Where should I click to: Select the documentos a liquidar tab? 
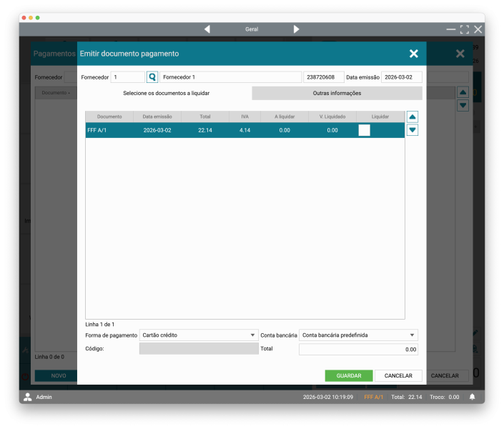pyautogui.click(x=166, y=94)
